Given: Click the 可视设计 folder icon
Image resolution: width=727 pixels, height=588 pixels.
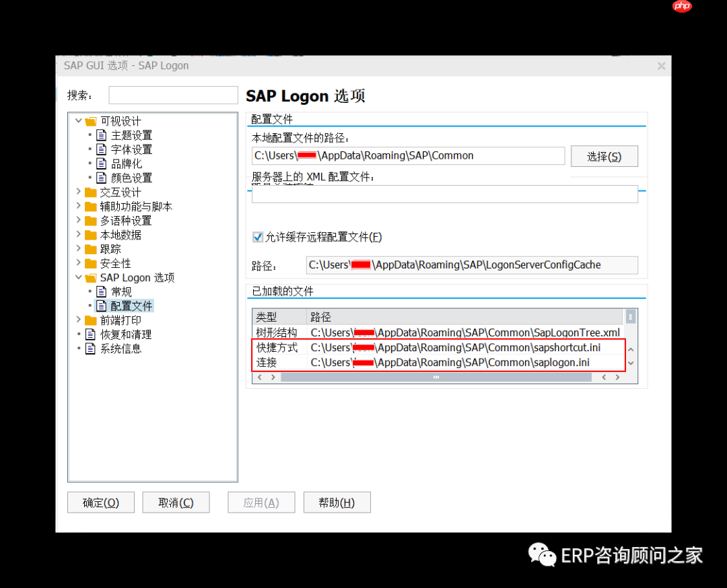Looking at the screenshot, I should pyautogui.click(x=90, y=121).
